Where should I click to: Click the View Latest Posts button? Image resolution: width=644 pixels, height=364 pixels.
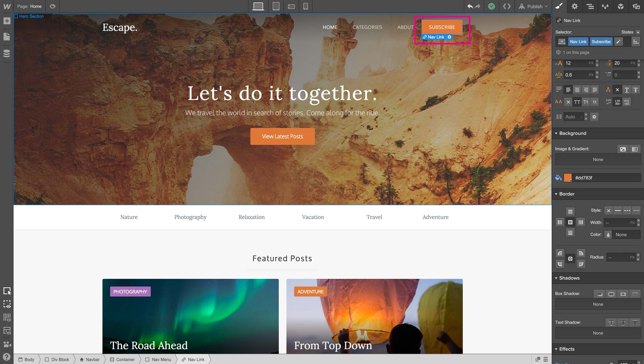point(282,136)
